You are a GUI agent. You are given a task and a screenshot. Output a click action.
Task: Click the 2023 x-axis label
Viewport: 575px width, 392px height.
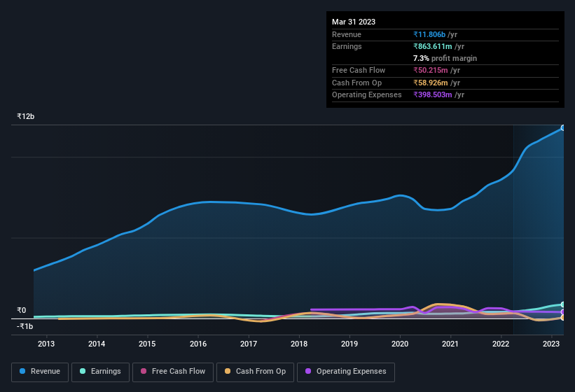pyautogui.click(x=551, y=344)
